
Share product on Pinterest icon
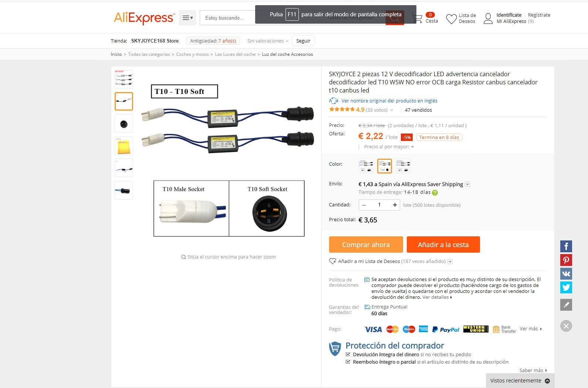[566, 260]
